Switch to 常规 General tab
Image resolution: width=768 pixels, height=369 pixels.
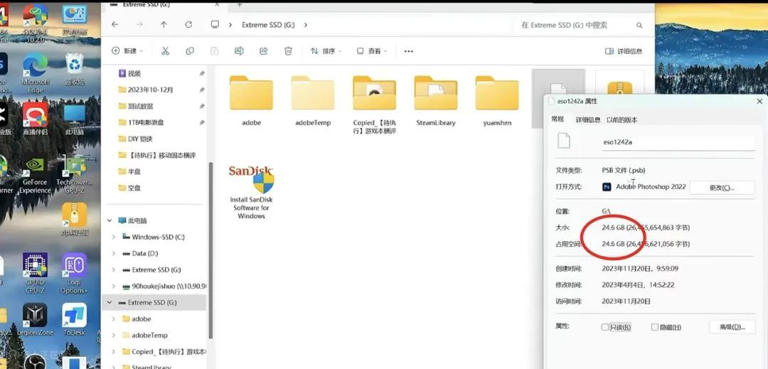(x=558, y=119)
